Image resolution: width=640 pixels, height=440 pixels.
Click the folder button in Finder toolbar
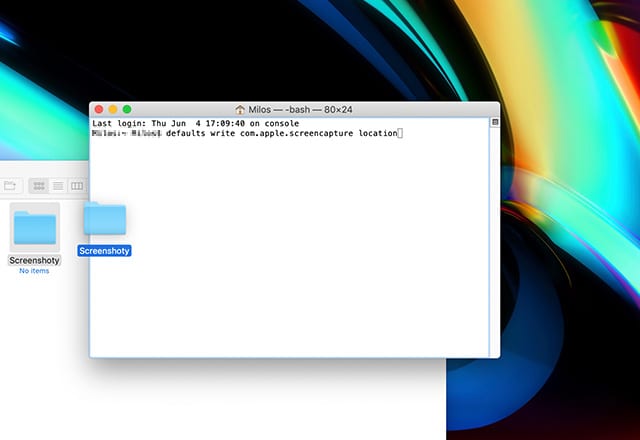[x=11, y=186]
